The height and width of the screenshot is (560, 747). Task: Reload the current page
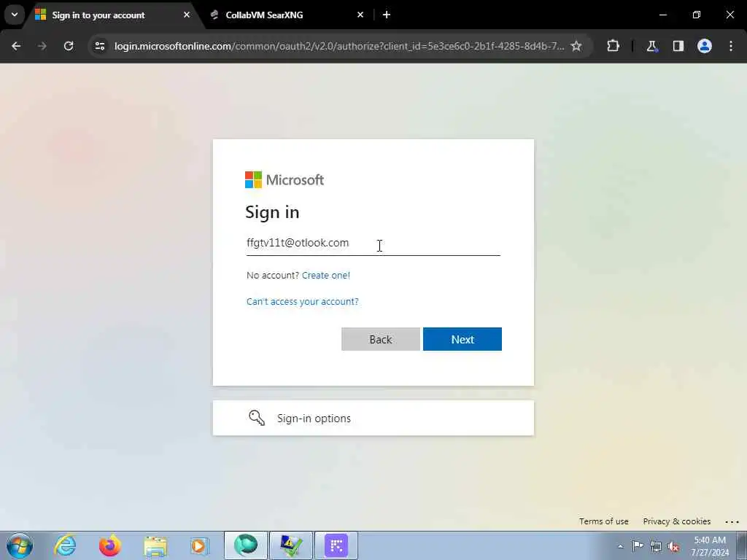coord(69,46)
